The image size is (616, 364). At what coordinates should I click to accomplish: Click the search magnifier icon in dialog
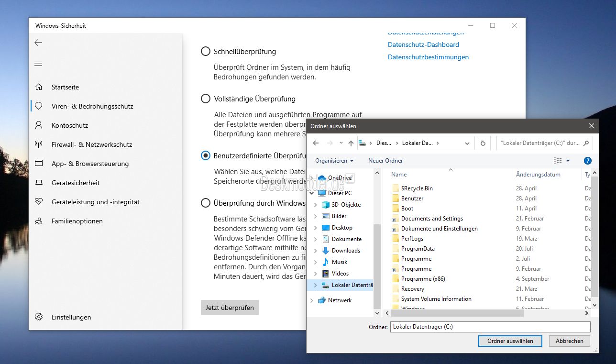coord(586,143)
